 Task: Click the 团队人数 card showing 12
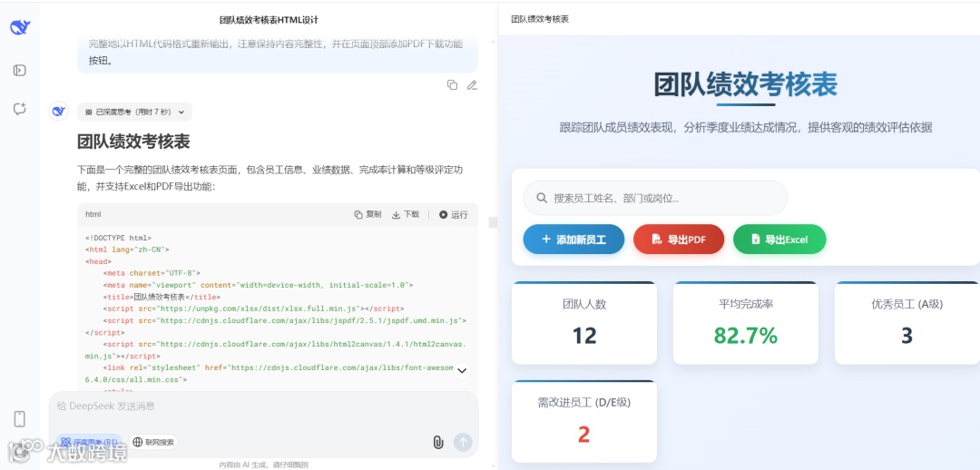point(584,323)
